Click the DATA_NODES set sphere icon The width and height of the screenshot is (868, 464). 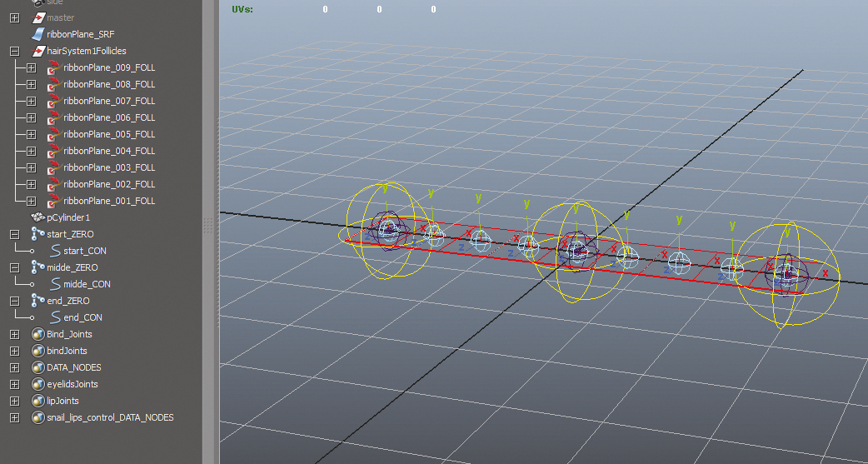click(37, 367)
